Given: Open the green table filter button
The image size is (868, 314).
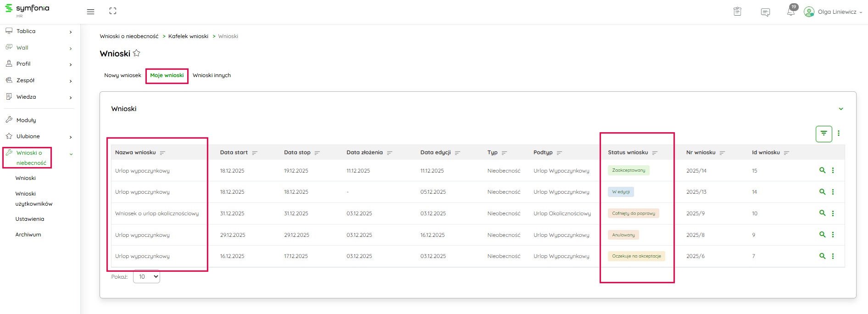Looking at the screenshot, I should [823, 134].
